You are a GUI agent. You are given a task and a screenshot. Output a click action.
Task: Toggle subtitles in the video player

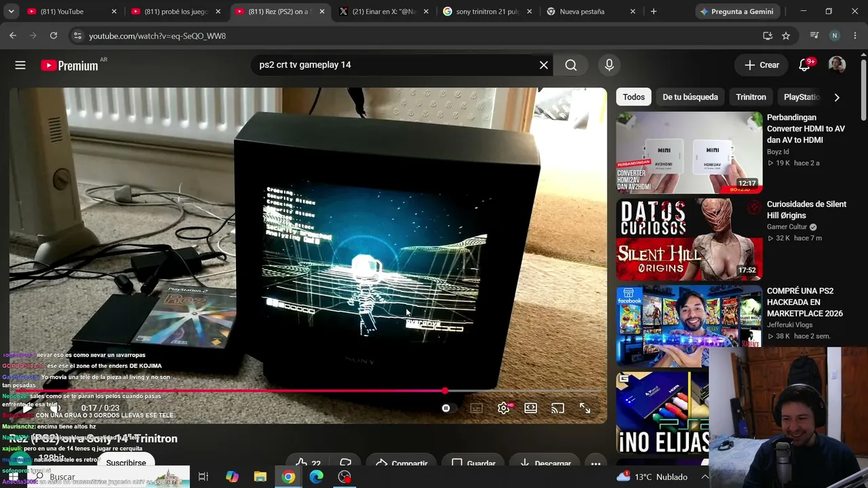(x=477, y=408)
